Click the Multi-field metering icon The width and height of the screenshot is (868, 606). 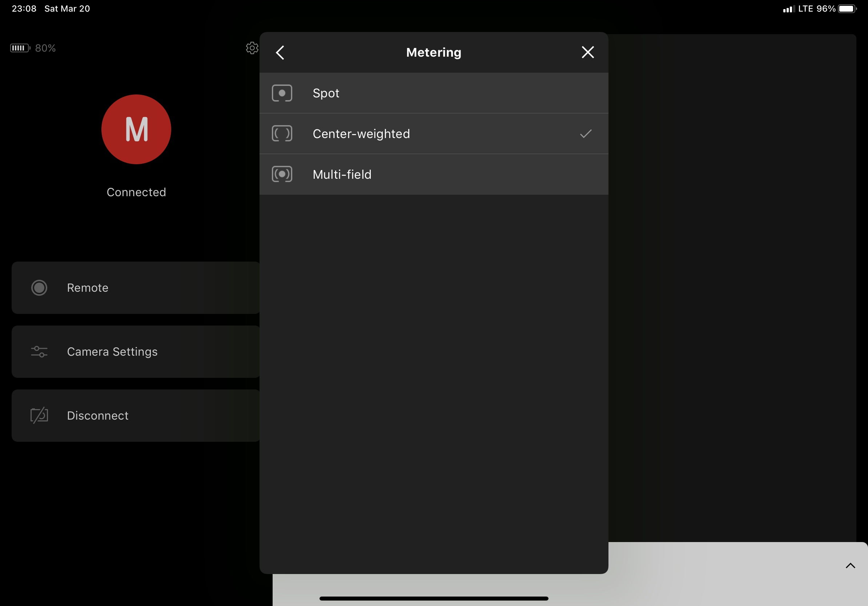[x=282, y=174]
